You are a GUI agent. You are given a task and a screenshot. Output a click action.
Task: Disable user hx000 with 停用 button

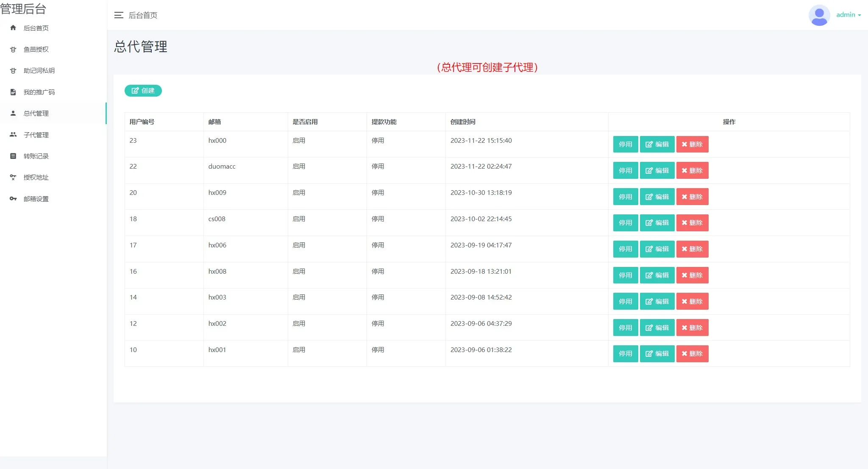point(625,144)
